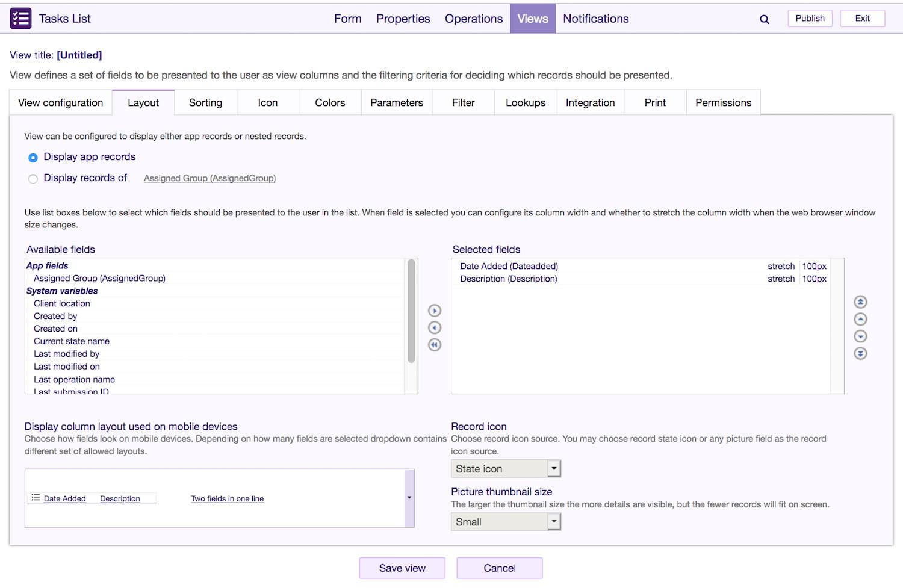
Task: Switch to the Icon tab
Action: [x=268, y=102]
